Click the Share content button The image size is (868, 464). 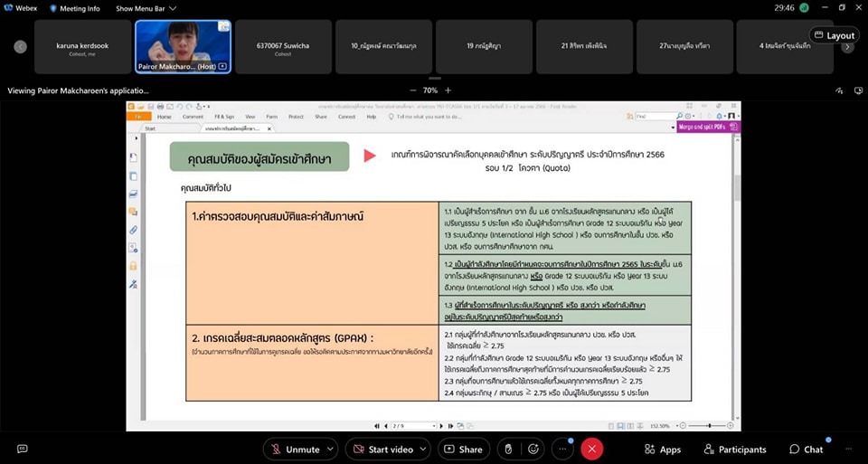(x=462, y=449)
